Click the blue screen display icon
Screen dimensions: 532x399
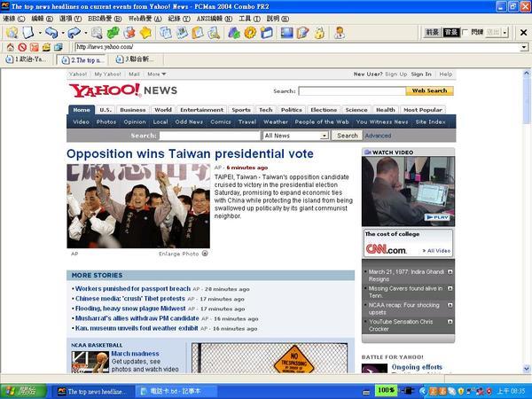click(286, 33)
